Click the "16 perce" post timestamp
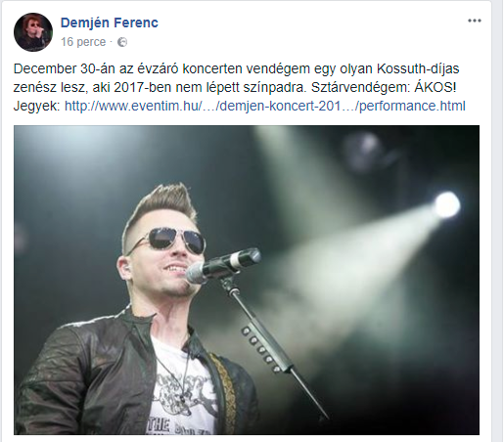The height and width of the screenshot is (442, 504). click(83, 42)
